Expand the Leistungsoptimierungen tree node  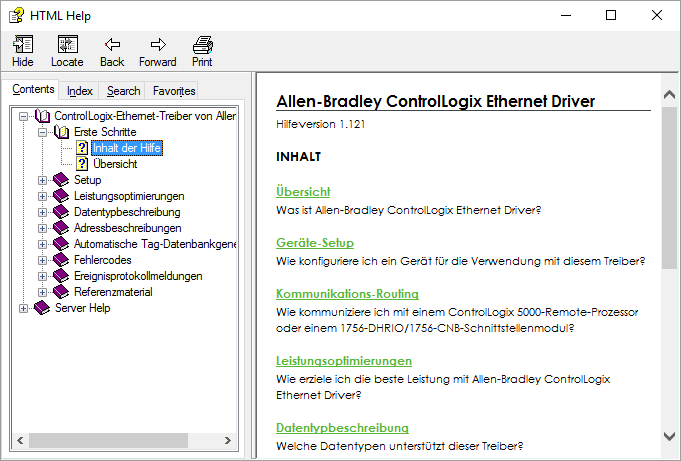tap(42, 196)
